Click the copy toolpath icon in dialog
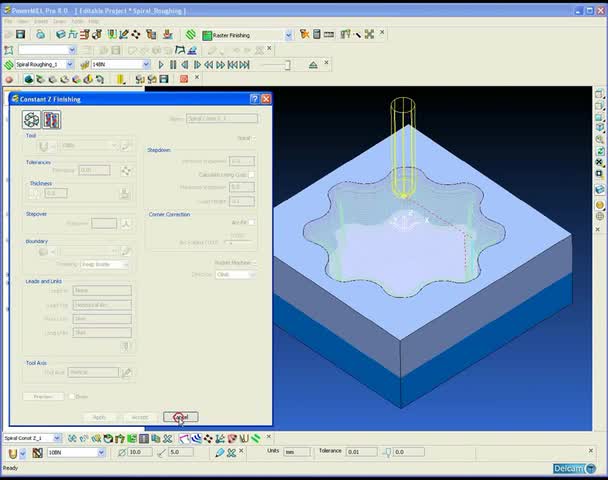The height and width of the screenshot is (480, 608). [52, 119]
